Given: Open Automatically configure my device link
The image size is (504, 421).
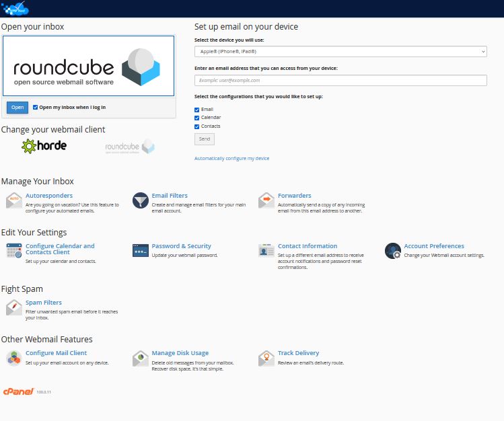Looking at the screenshot, I should pyautogui.click(x=231, y=158).
